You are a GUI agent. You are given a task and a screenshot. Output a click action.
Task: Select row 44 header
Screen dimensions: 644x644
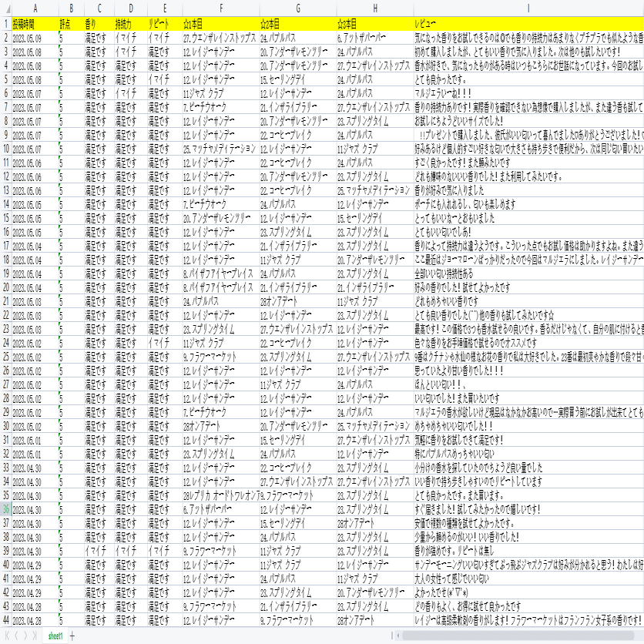coord(5,620)
